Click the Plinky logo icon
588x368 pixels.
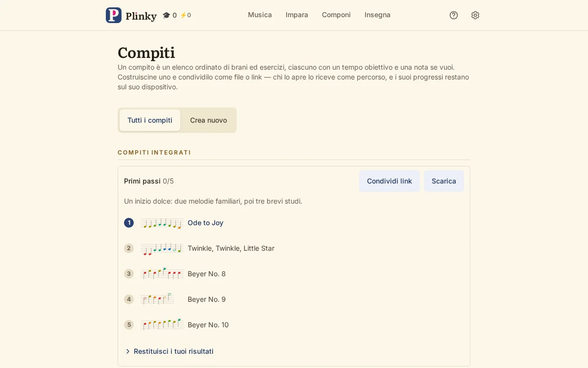coord(114,15)
